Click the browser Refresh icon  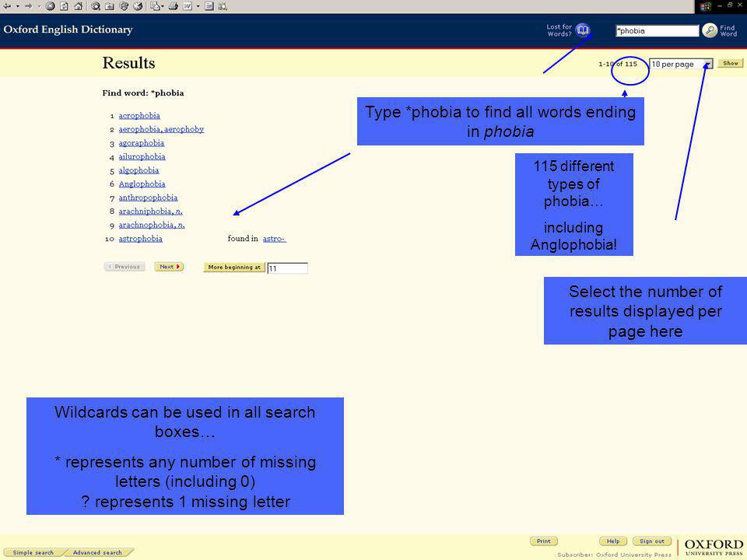(x=64, y=6)
